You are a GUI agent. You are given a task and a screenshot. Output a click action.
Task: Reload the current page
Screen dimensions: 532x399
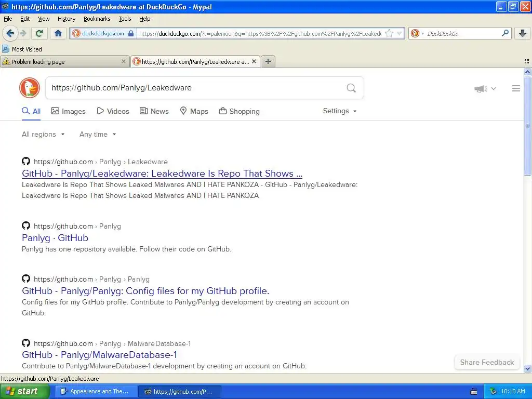[39, 33]
